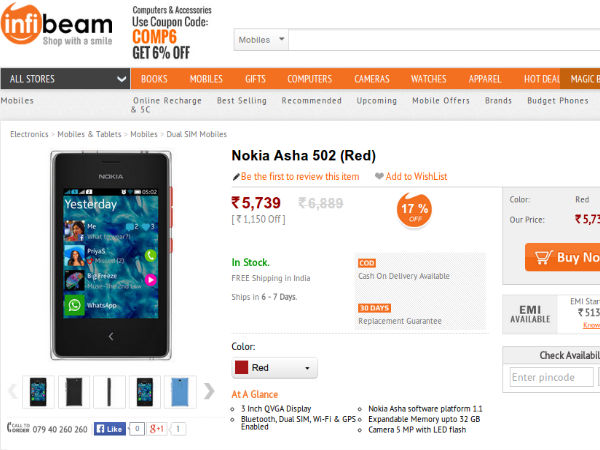This screenshot has width=600, height=450.
Task: Click the Dual SIM Mobiles breadcrumb
Action: point(196,134)
